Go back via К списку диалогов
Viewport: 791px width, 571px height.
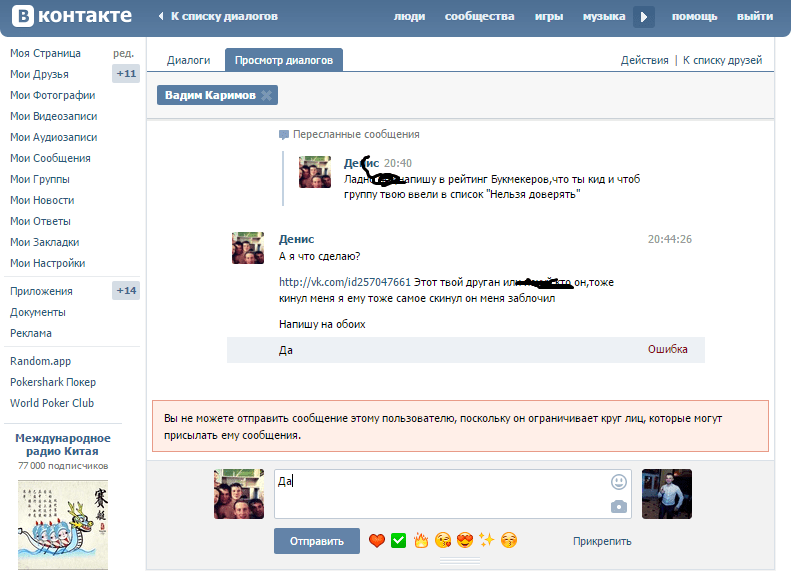[223, 17]
